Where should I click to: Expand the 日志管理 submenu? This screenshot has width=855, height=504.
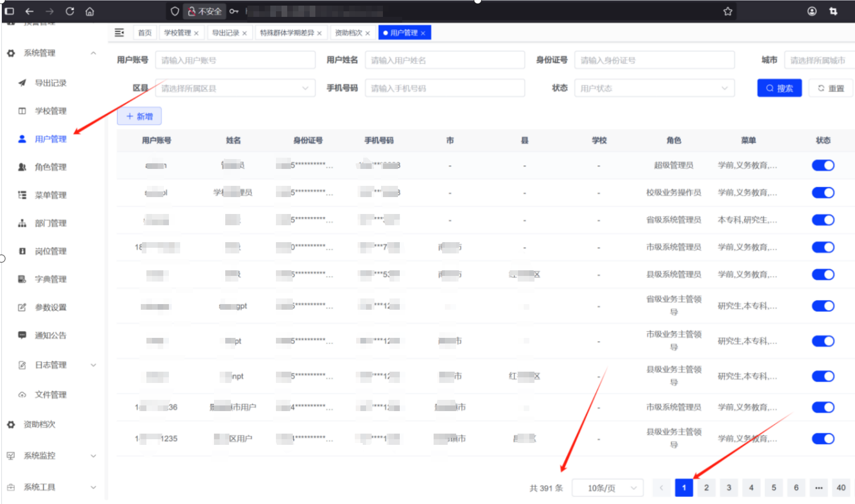point(93,365)
